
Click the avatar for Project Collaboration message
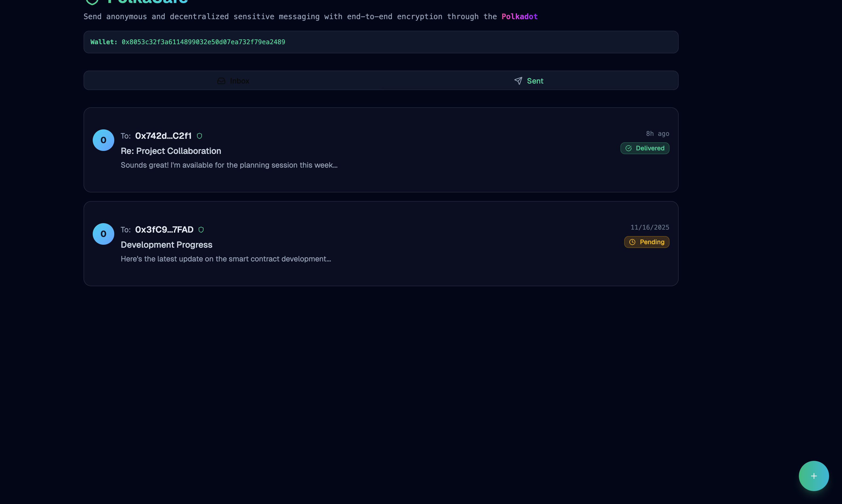point(103,140)
